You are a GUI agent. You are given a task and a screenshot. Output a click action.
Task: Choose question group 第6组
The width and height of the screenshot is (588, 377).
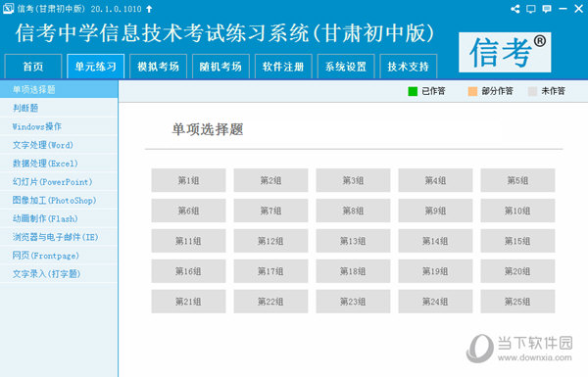188,211
